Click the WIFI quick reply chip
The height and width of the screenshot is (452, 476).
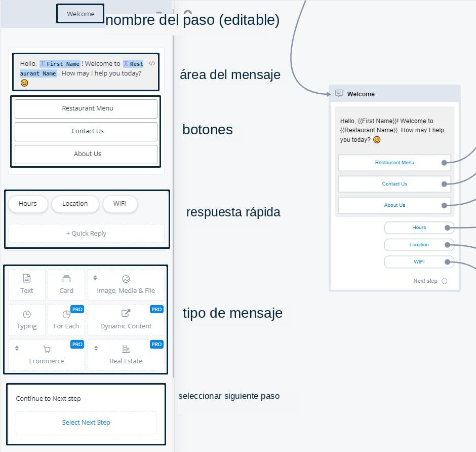pyautogui.click(x=120, y=204)
